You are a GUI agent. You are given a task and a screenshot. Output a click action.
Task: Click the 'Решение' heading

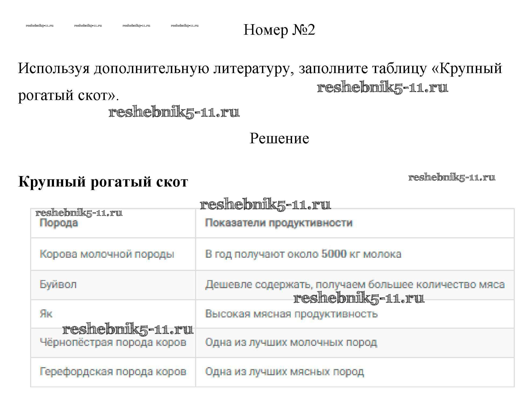279,139
